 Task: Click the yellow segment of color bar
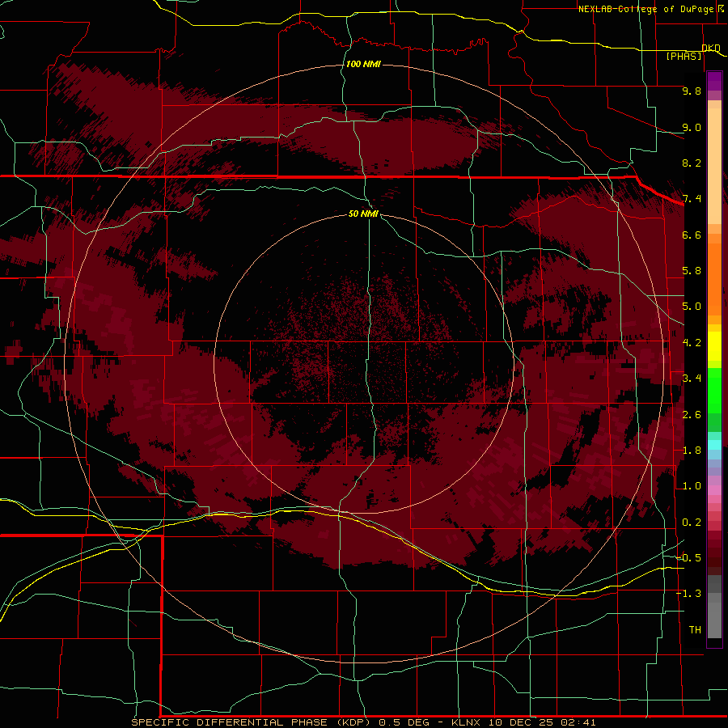click(x=714, y=346)
